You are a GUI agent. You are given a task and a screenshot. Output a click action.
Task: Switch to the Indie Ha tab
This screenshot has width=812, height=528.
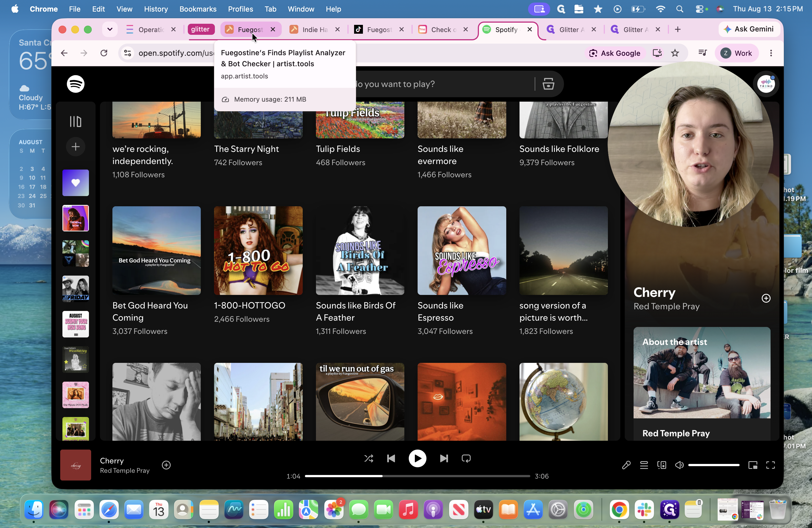[x=314, y=29]
